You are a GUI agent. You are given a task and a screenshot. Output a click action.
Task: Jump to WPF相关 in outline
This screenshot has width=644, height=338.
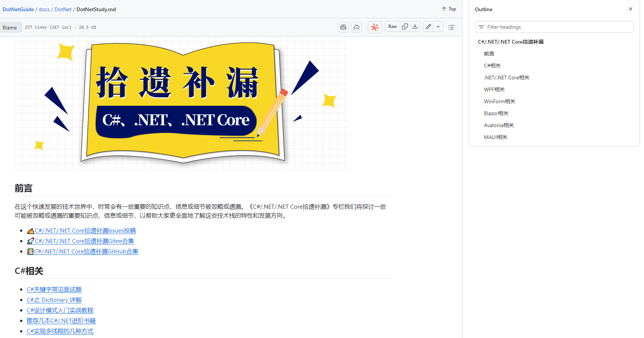494,89
